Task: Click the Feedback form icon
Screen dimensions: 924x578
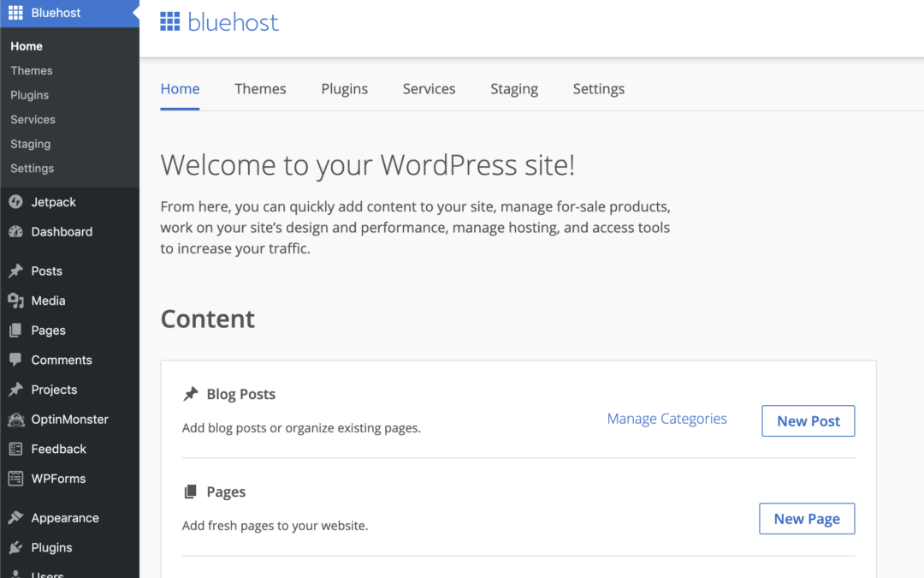Action: click(x=16, y=449)
